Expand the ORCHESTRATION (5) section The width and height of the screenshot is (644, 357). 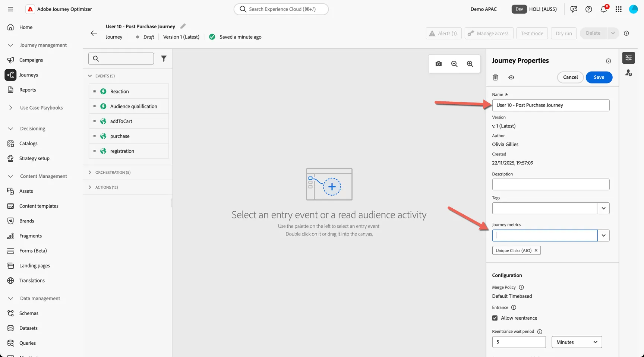90,173
